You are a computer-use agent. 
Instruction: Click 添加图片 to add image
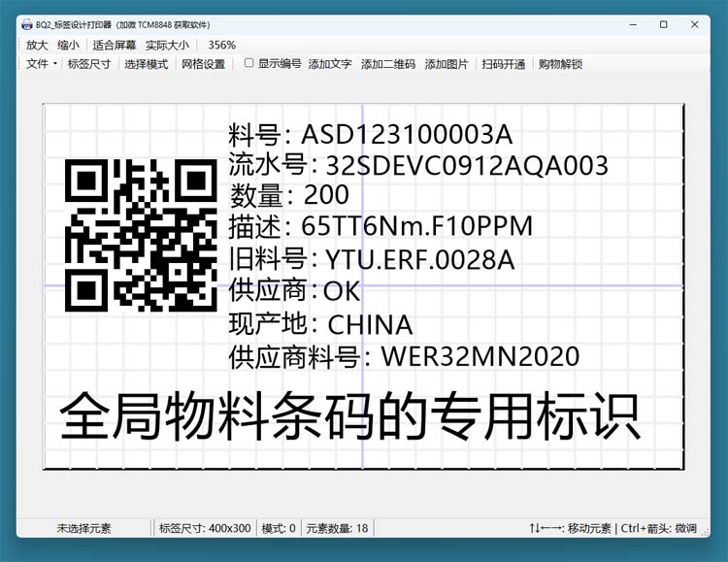pyautogui.click(x=447, y=64)
